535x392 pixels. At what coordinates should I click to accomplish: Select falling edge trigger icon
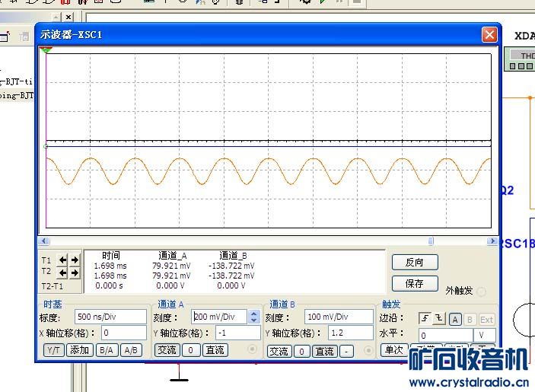point(438,320)
